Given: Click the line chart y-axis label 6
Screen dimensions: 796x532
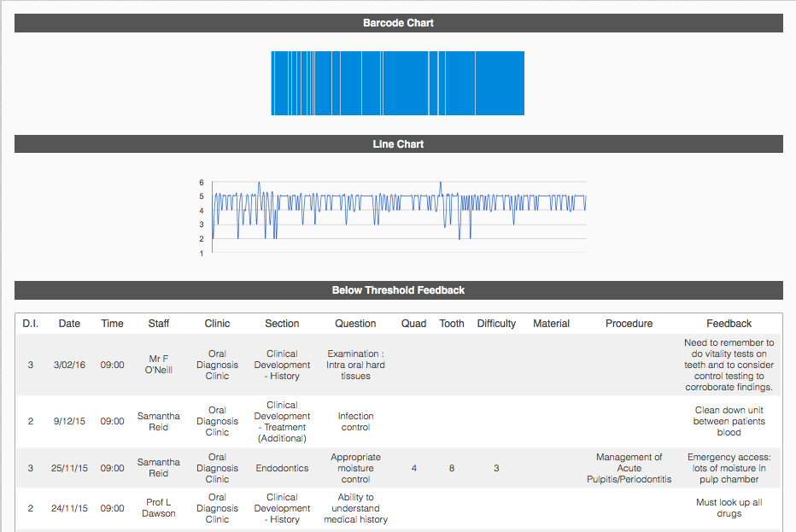Looking at the screenshot, I should pyautogui.click(x=202, y=182).
